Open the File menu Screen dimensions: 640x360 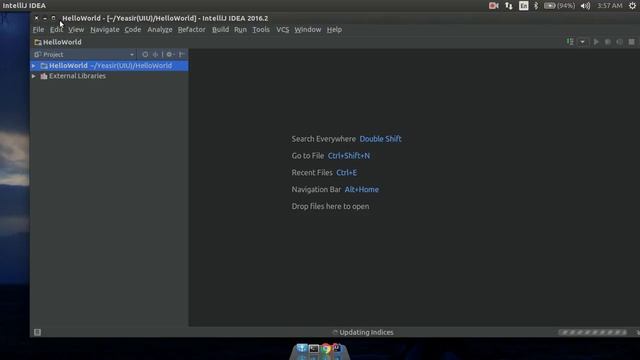pos(38,29)
